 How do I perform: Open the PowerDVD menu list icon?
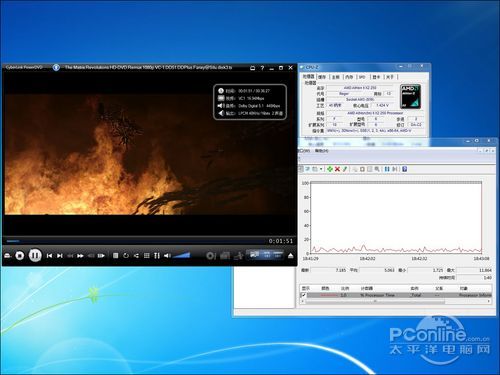tap(115, 256)
